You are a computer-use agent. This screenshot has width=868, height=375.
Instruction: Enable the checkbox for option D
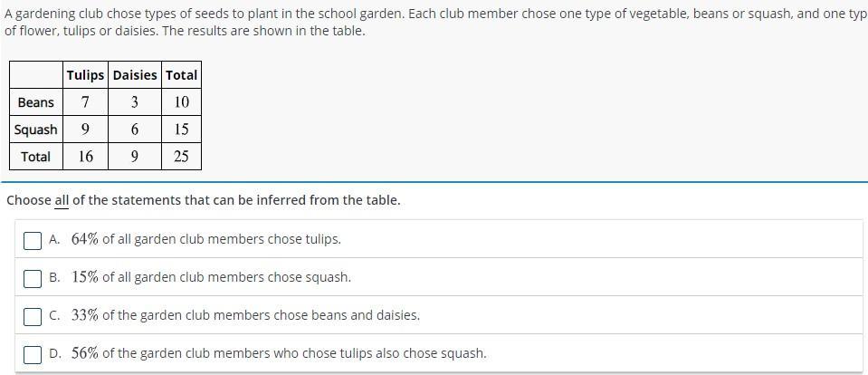33,354
